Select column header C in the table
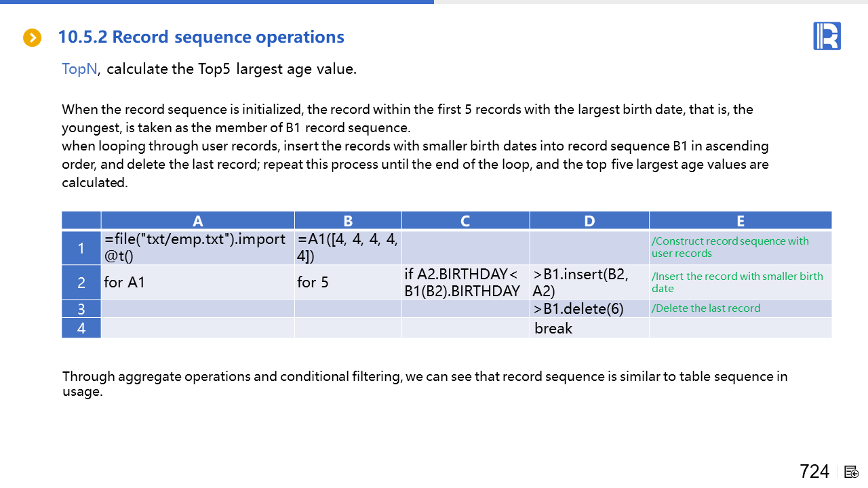 465,220
